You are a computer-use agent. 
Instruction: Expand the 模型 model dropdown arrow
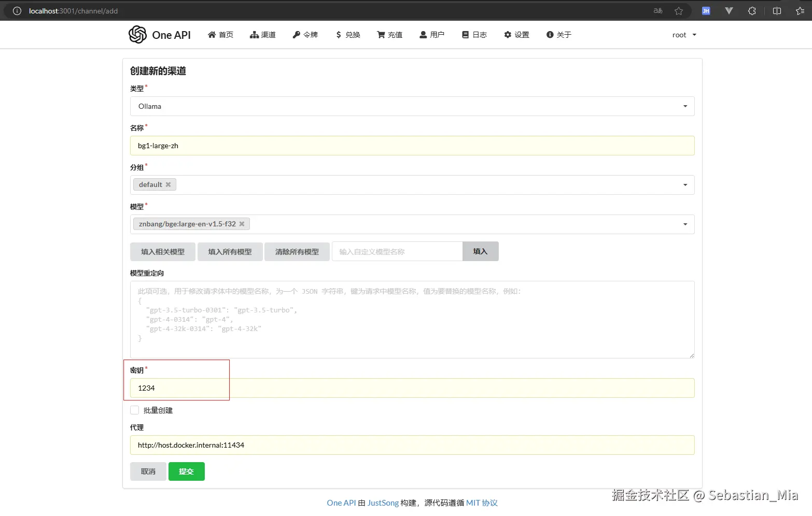click(685, 224)
